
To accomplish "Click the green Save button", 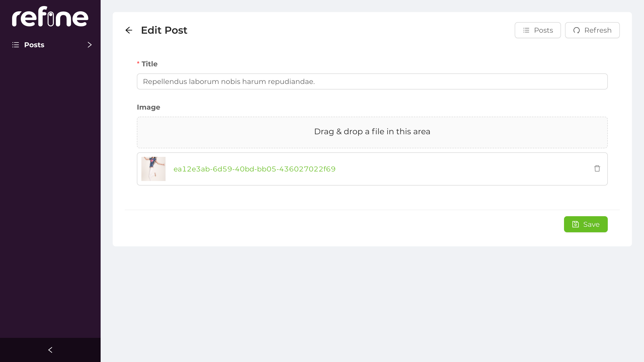I will click(x=586, y=224).
